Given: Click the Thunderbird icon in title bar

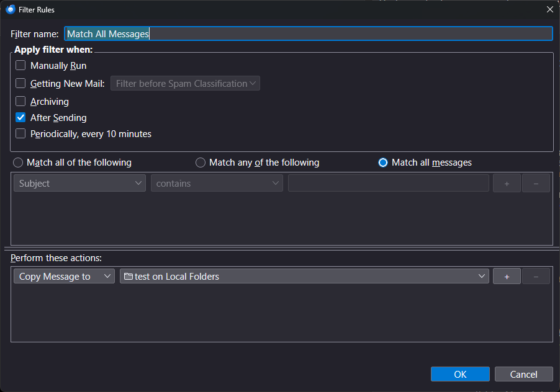Looking at the screenshot, I should (11, 9).
